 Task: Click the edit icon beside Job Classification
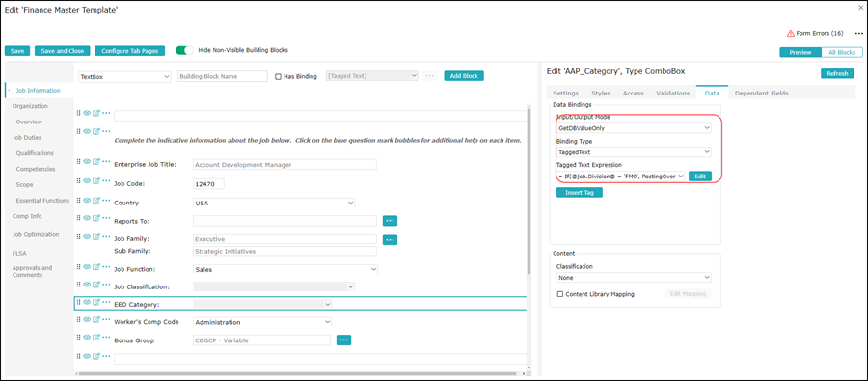pyautogui.click(x=96, y=285)
